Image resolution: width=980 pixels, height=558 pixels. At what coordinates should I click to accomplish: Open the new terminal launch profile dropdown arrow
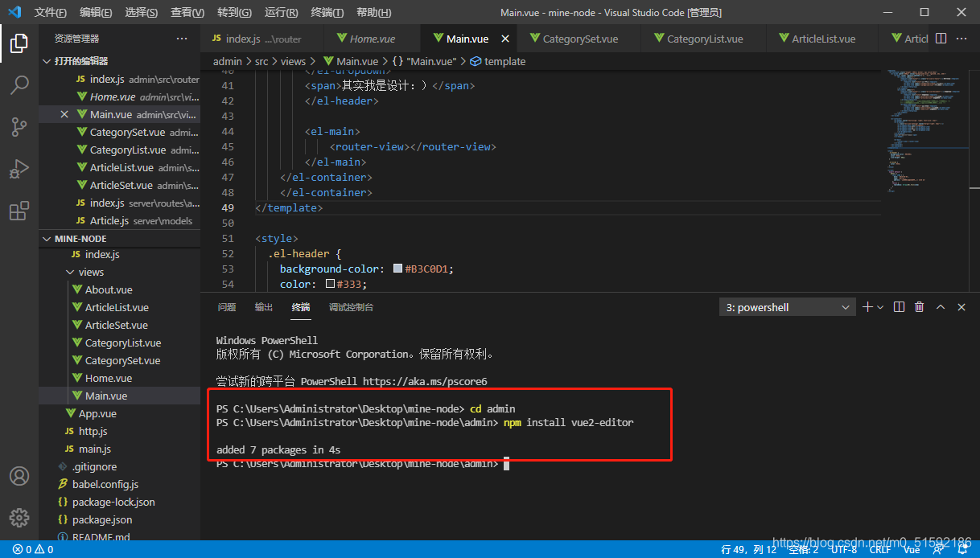tap(880, 307)
